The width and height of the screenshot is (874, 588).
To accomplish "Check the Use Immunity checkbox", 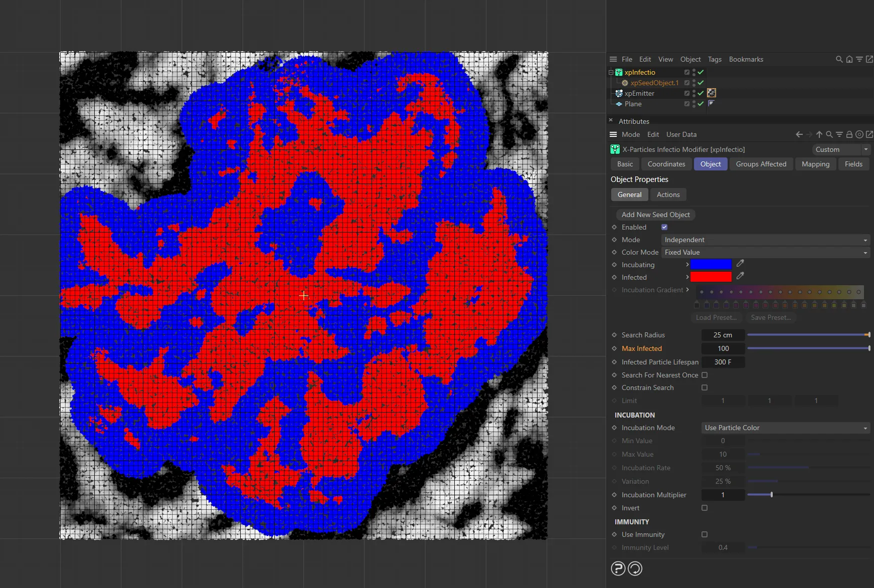I will click(705, 534).
